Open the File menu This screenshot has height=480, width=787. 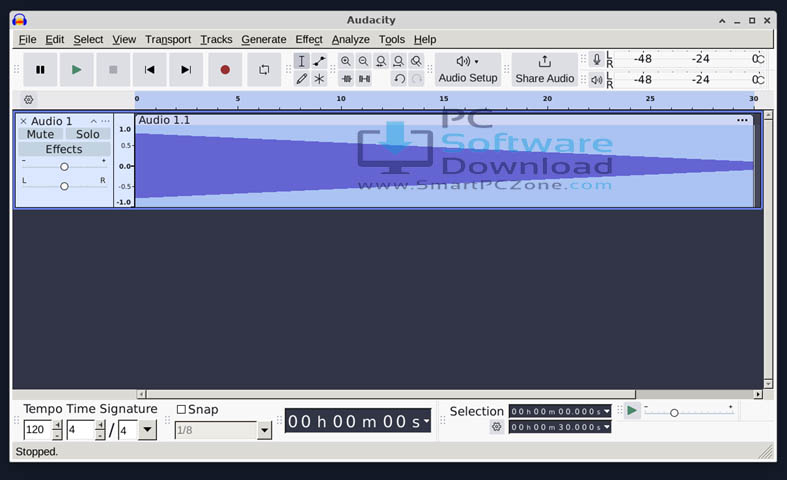pyautogui.click(x=27, y=39)
